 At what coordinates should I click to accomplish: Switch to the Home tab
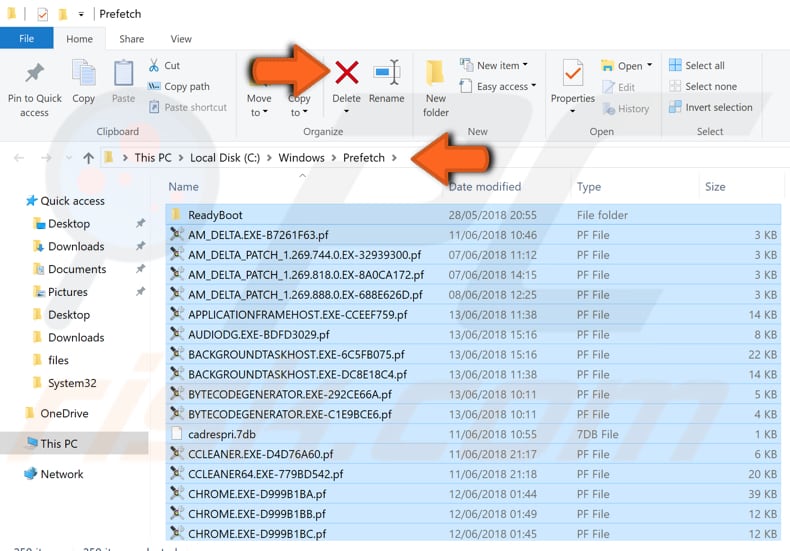80,39
